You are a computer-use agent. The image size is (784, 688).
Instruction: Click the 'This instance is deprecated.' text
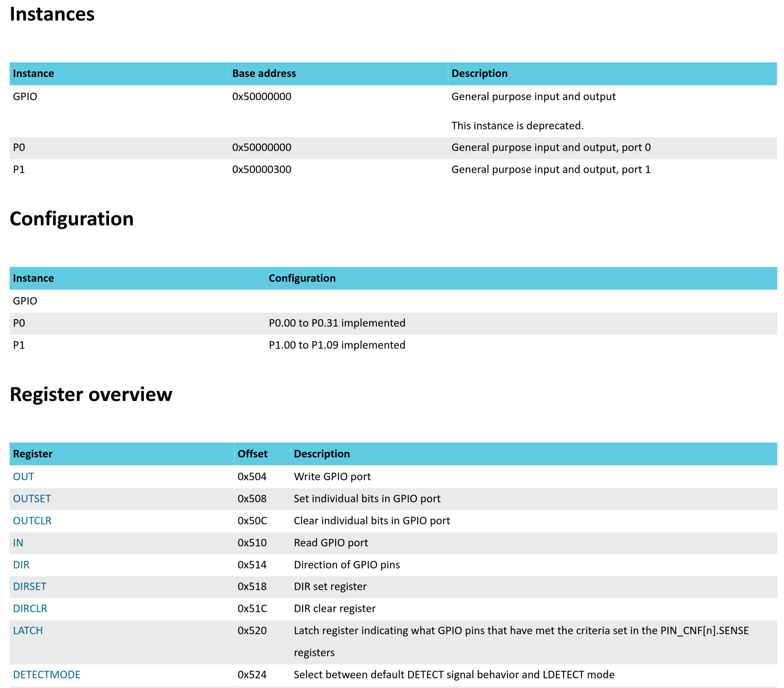[517, 126]
